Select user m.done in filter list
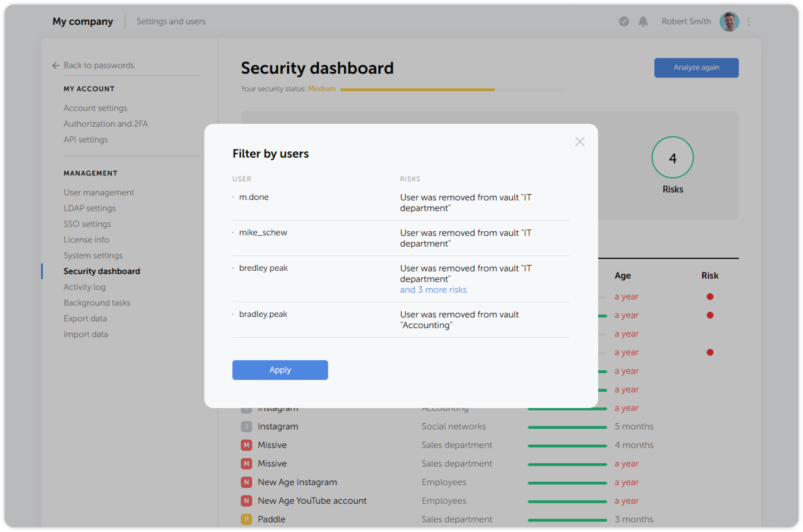The width and height of the screenshot is (803, 532). pyautogui.click(x=254, y=197)
